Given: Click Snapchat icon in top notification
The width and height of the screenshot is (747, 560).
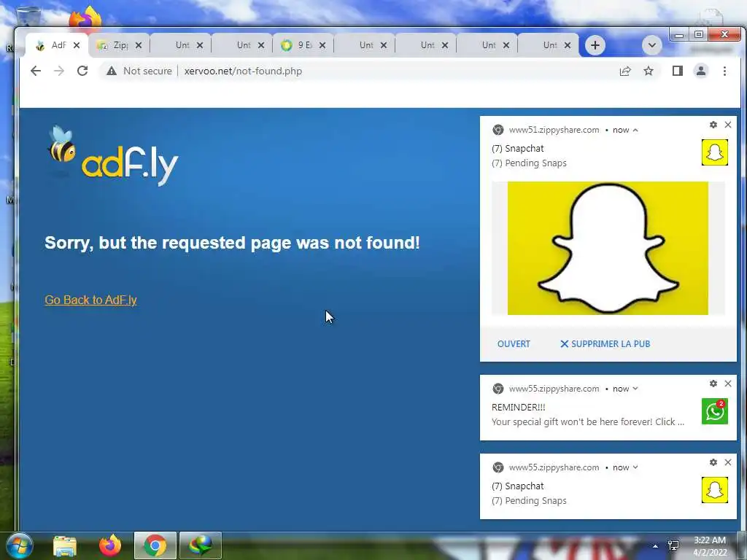Looking at the screenshot, I should tap(715, 152).
